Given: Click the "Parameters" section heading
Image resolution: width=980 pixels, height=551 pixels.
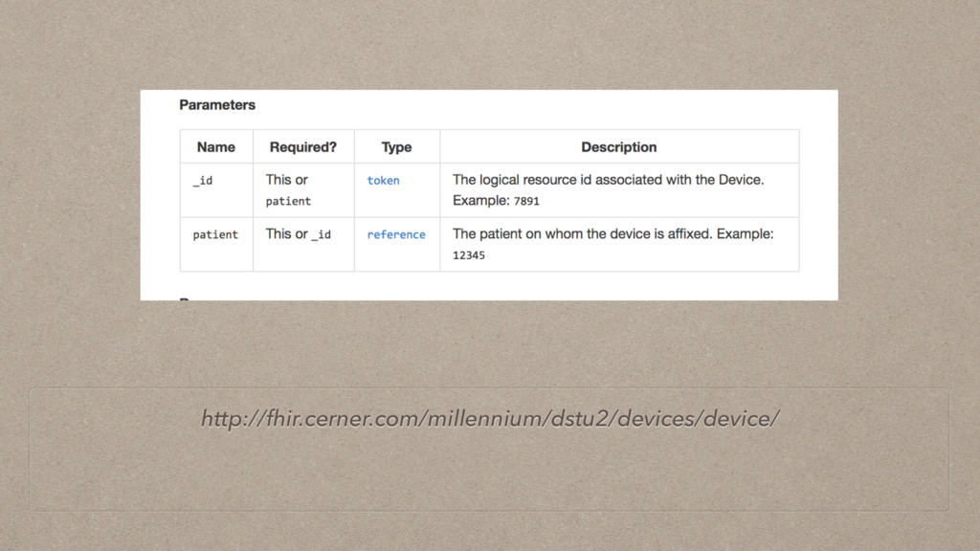Looking at the screenshot, I should [x=217, y=104].
